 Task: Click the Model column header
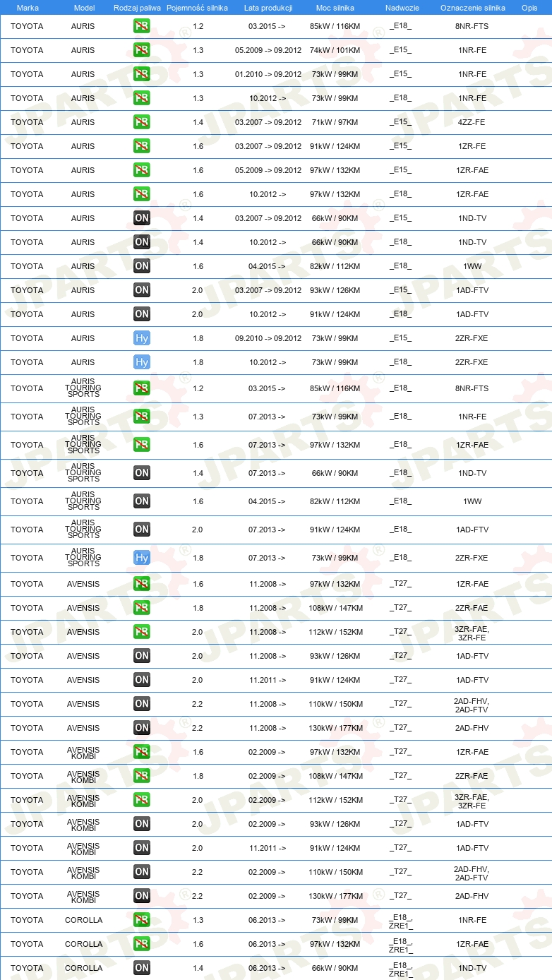(84, 8)
